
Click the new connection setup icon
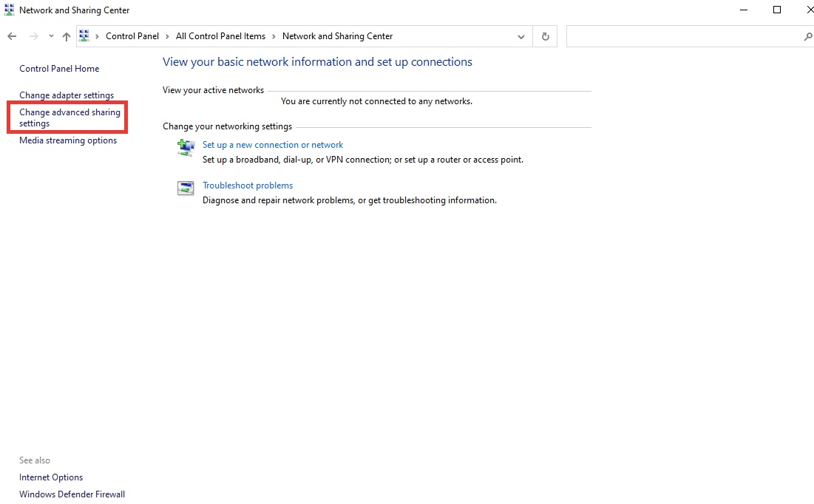186,147
